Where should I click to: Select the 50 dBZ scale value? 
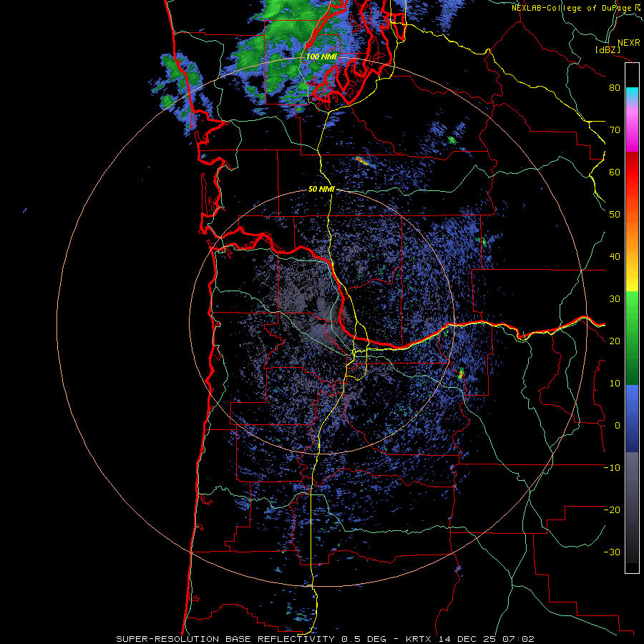pos(615,215)
